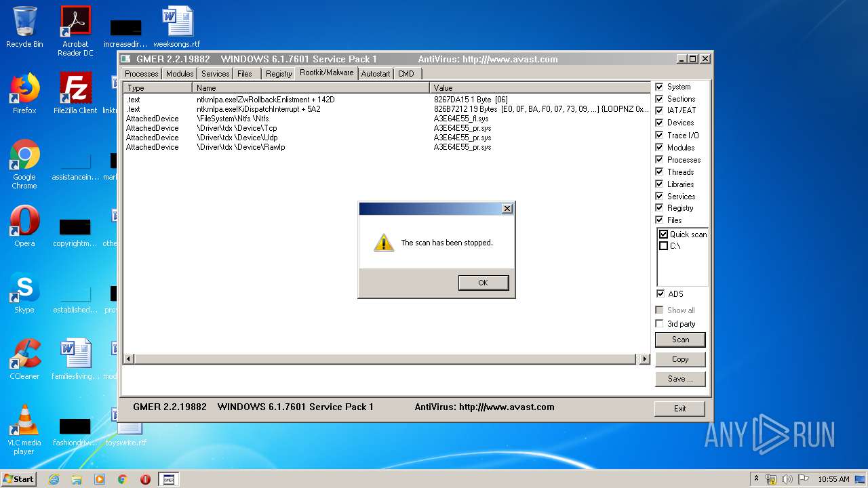Toggle the Trace I/O checkbox

(659, 136)
